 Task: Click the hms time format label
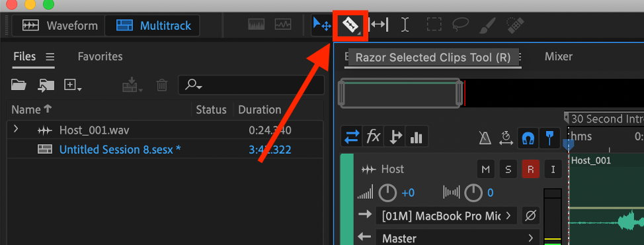tap(581, 136)
